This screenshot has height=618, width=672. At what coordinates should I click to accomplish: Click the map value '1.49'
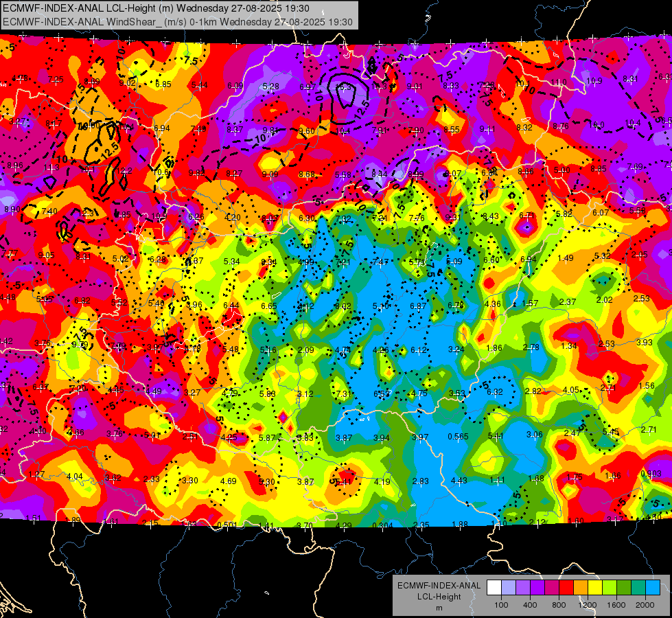tap(566, 258)
